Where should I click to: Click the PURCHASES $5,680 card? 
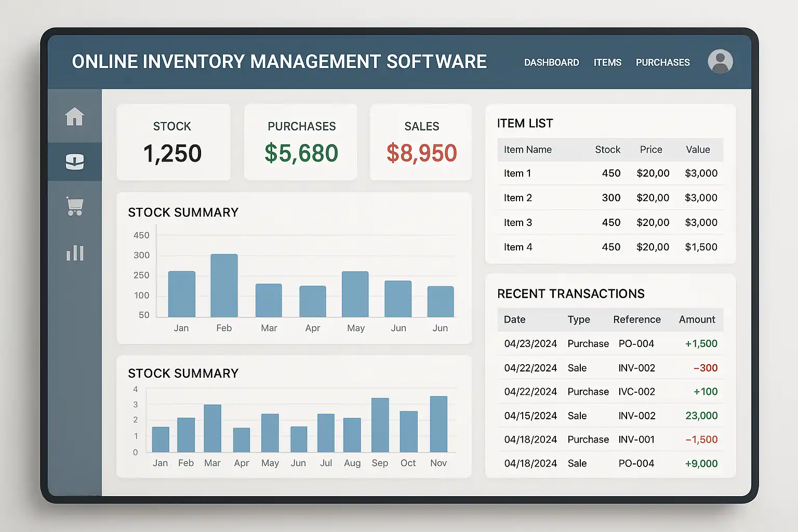click(x=301, y=142)
